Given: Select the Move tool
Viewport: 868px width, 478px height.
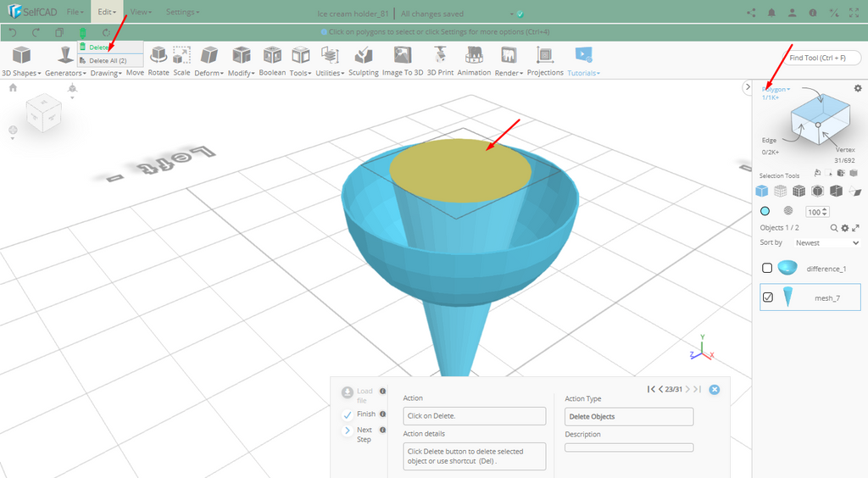Looking at the screenshot, I should (135, 73).
